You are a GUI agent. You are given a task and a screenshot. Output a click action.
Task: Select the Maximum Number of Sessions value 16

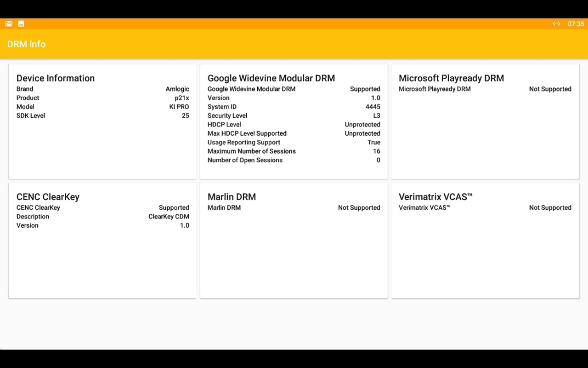click(377, 151)
